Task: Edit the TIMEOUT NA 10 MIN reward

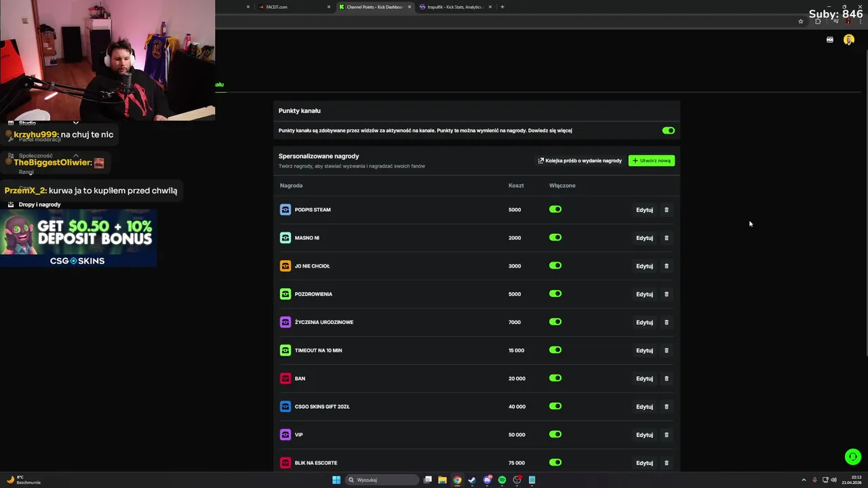Action: 644,350
